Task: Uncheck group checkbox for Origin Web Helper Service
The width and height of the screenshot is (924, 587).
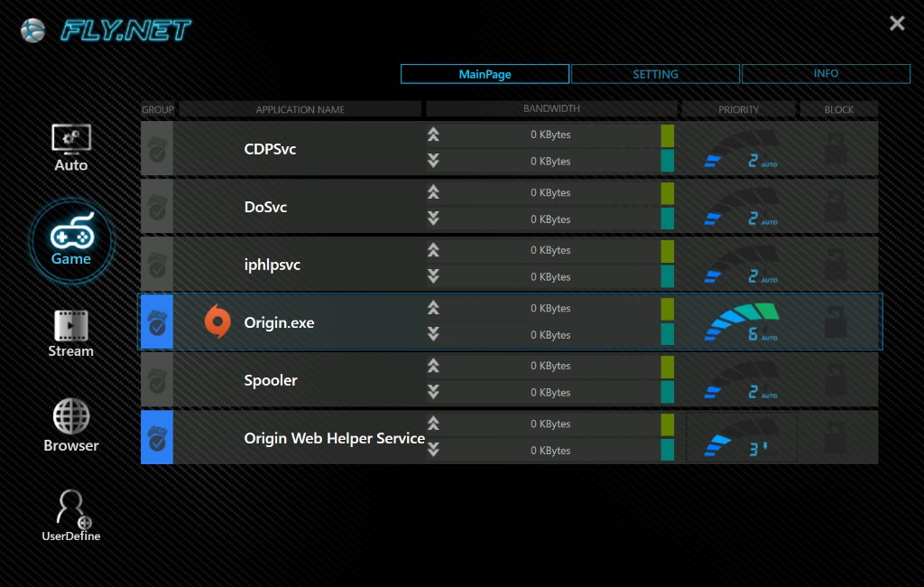Action: (157, 438)
